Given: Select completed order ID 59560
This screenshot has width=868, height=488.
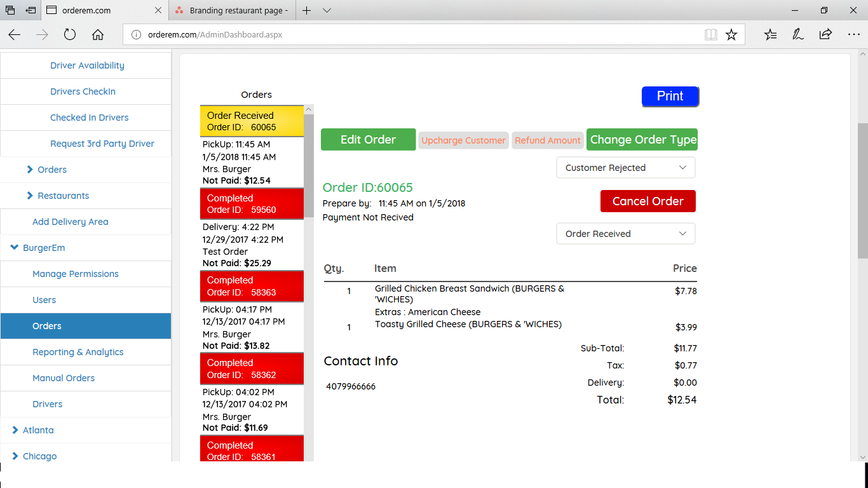Looking at the screenshot, I should point(252,204).
